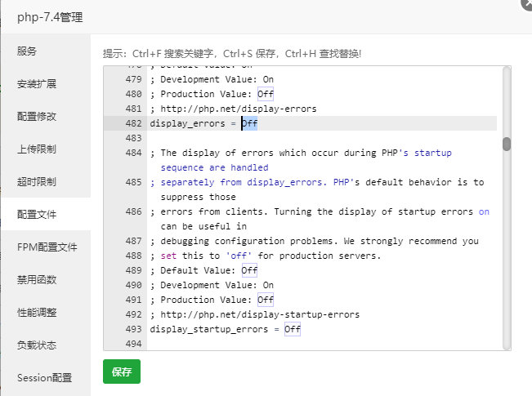The width and height of the screenshot is (532, 396).
Task: Click line number 482 in gutter
Action: (x=133, y=123)
